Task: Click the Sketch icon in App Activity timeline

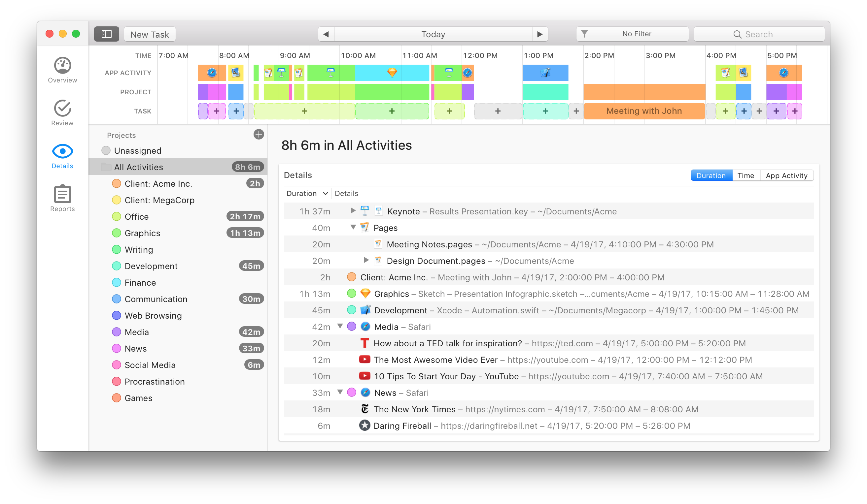Action: 392,73
